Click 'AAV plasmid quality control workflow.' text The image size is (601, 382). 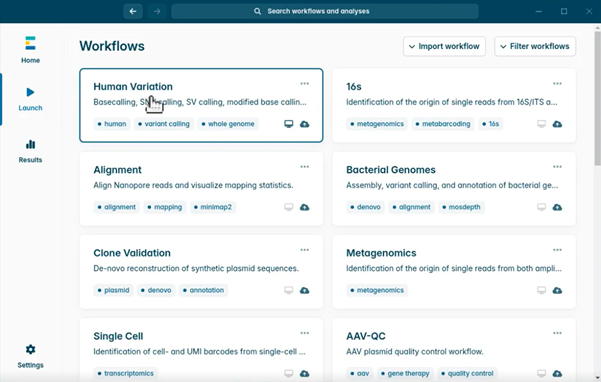tap(415, 351)
